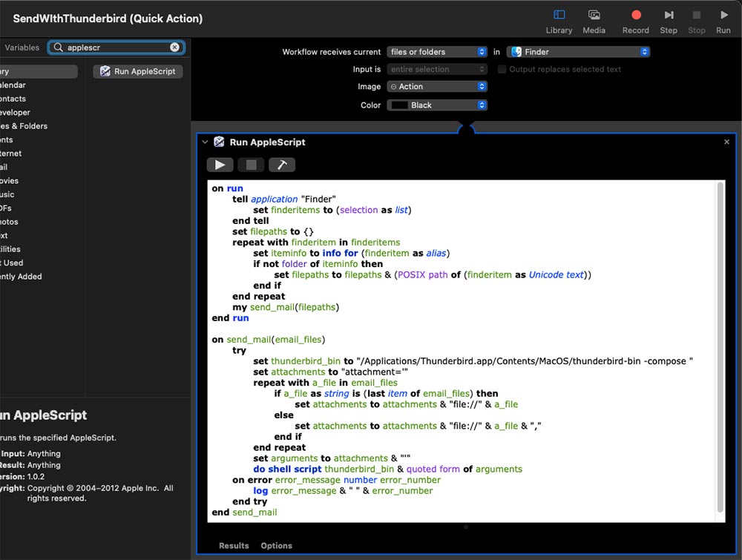The height and width of the screenshot is (560, 742).
Task: Switch to the Variables tab
Action: click(22, 47)
